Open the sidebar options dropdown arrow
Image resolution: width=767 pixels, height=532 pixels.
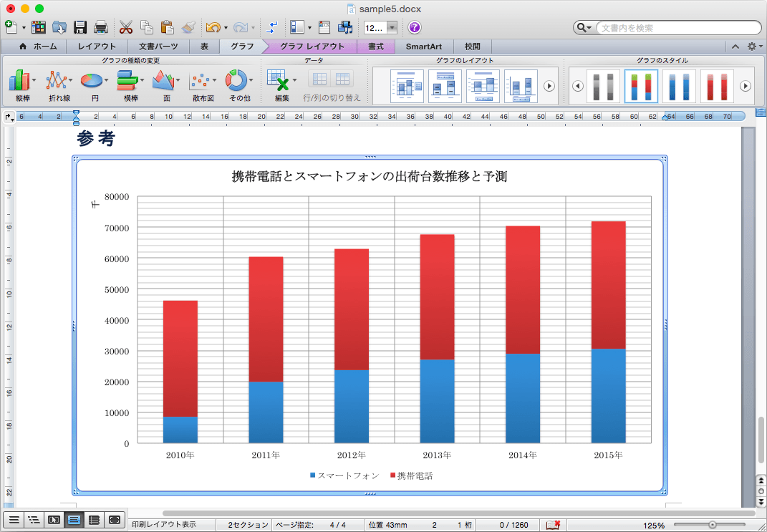[x=309, y=28]
